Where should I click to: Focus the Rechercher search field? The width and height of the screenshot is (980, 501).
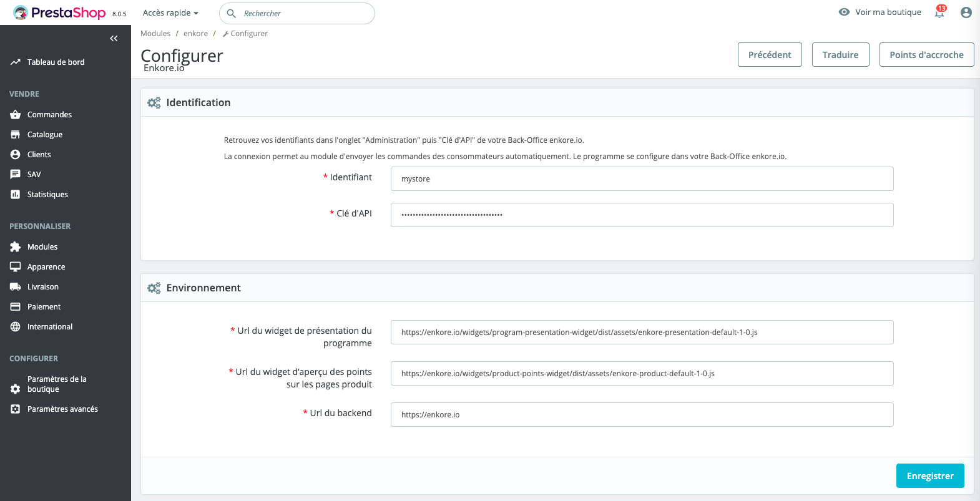point(297,13)
